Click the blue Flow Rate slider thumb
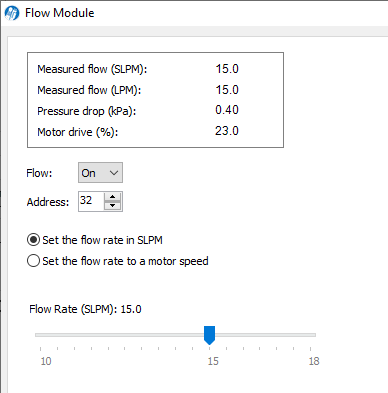Viewport: 388px width, 393px height. point(209,335)
